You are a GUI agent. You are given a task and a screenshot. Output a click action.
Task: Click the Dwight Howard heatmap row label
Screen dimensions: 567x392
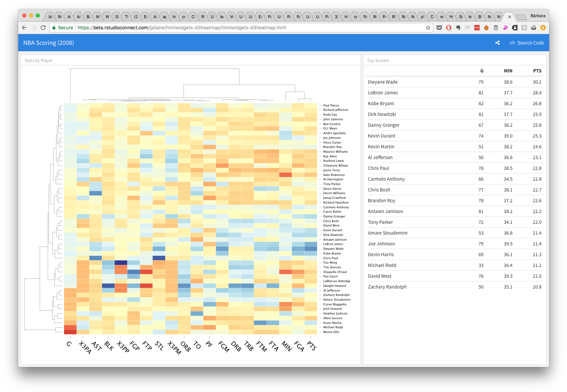(334, 286)
